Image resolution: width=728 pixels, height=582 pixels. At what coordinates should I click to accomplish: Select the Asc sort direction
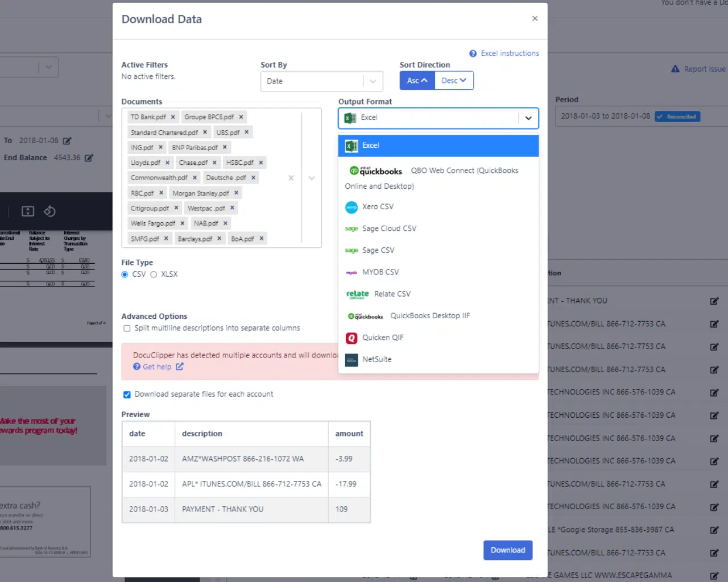pos(417,80)
